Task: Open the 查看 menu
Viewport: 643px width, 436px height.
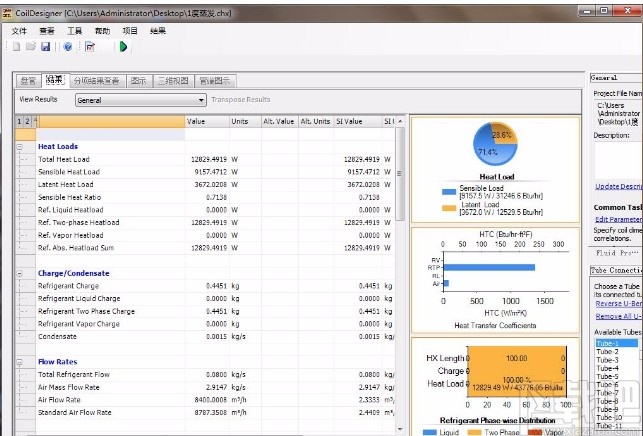Action: (x=47, y=31)
